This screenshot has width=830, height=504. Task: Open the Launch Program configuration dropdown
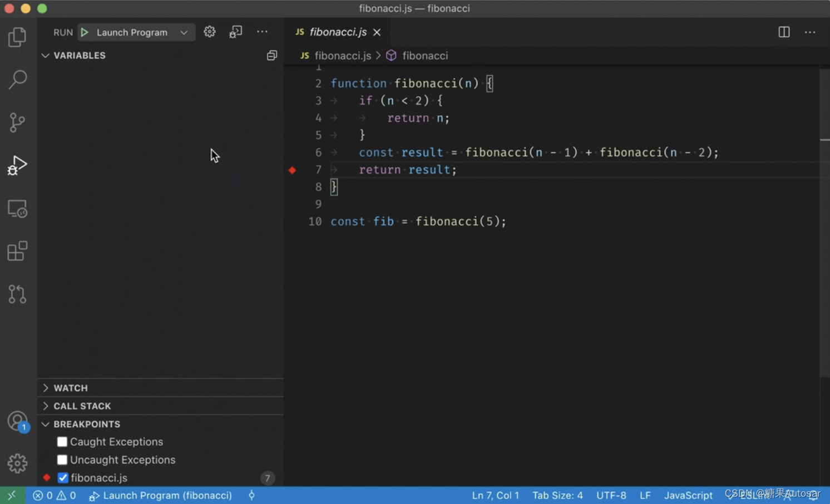[x=184, y=32]
